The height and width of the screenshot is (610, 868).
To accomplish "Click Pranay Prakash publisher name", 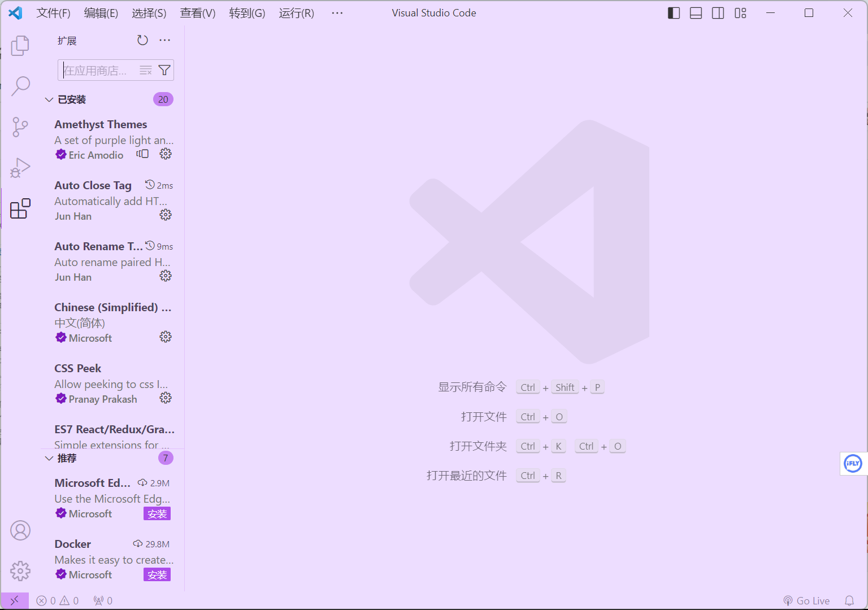I will [102, 399].
